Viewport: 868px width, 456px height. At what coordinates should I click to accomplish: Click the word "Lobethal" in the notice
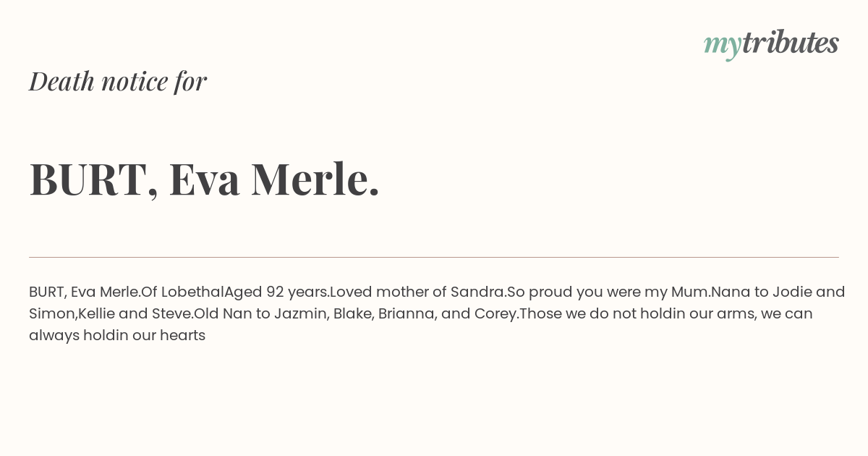[192, 292]
